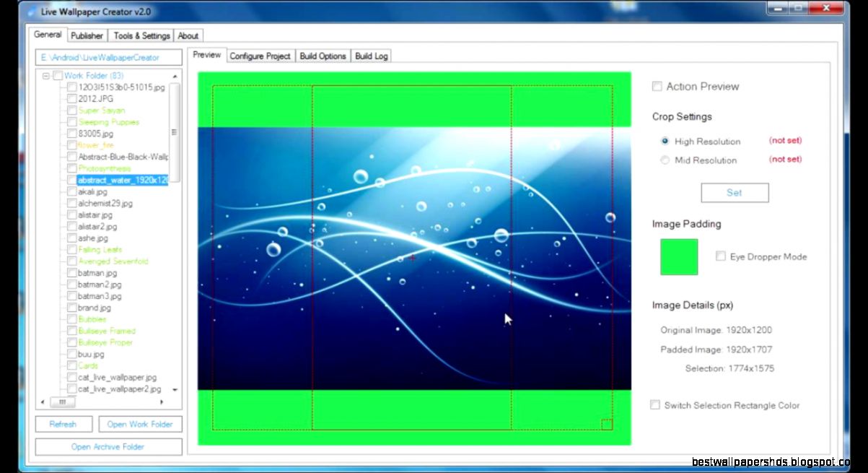Click file list scroll up arrow
This screenshot has width=868, height=473.
tap(175, 76)
